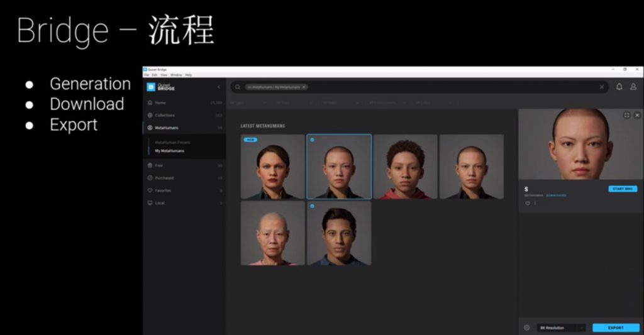Click the Purchased circle icon
The image size is (644, 335).
(150, 178)
